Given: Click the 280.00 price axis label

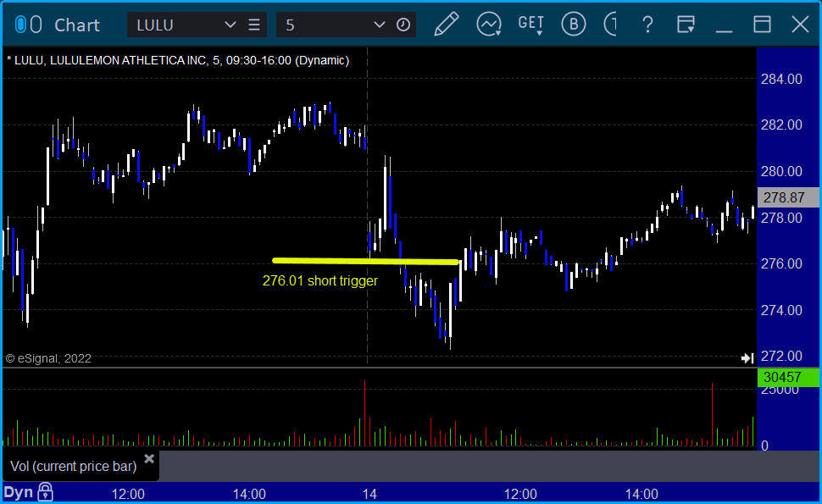Looking at the screenshot, I should pyautogui.click(x=781, y=171).
